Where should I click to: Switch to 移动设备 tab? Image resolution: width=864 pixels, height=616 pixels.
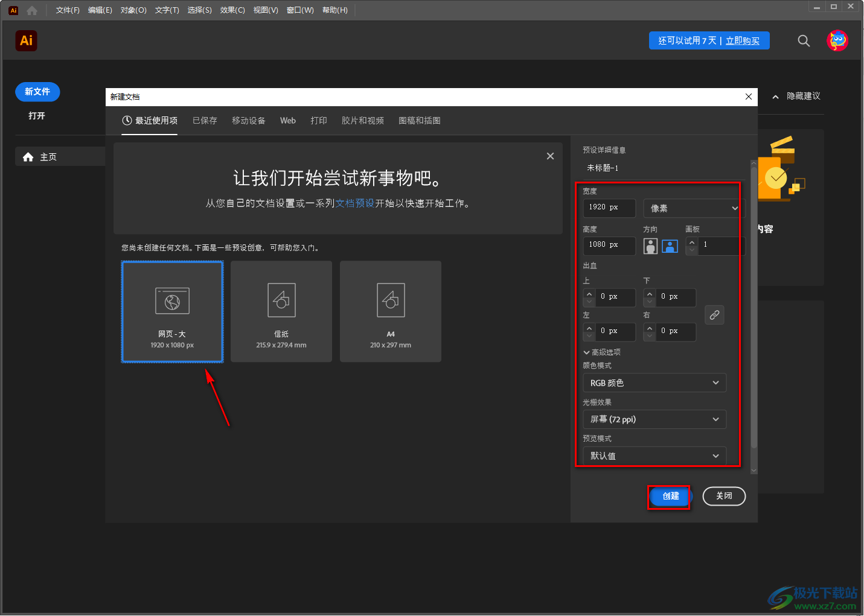(x=249, y=121)
